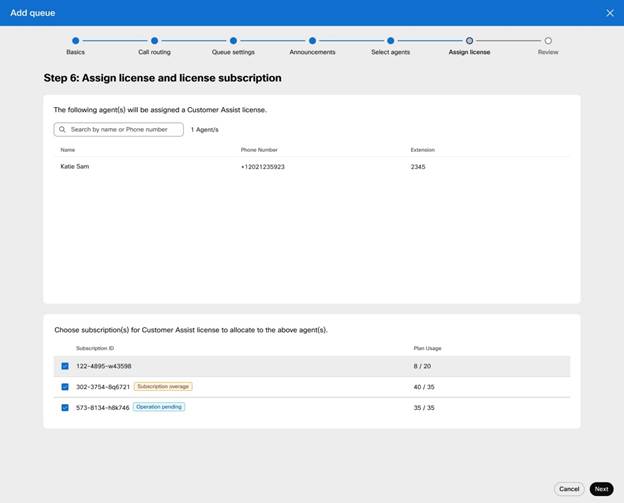This screenshot has width=624, height=503.
Task: Select the Assign license step
Action: (x=470, y=41)
